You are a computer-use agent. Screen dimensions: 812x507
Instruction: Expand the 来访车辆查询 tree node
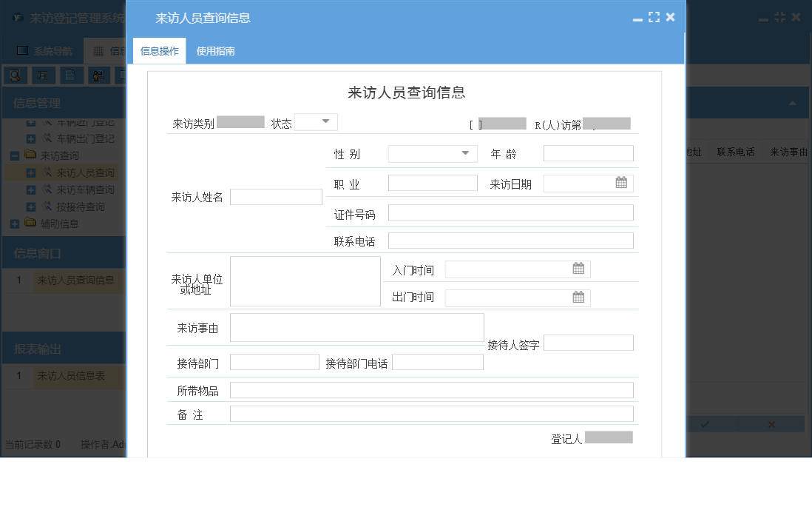pos(32,189)
